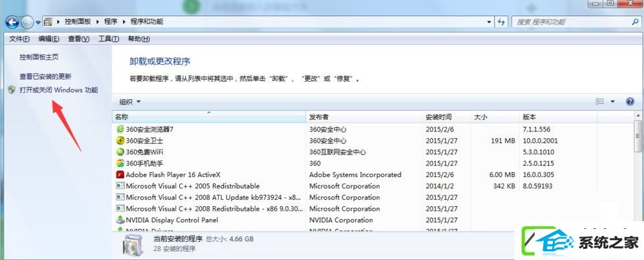Click the 6.00 MB size cell
Viewport: 644px width, 260px height.
(502, 175)
